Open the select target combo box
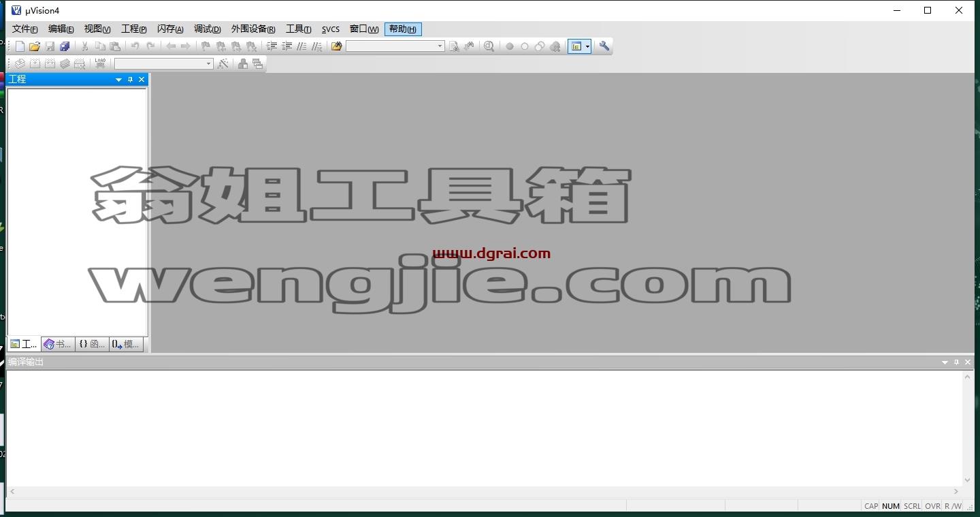The width and height of the screenshot is (980, 517). (x=164, y=63)
